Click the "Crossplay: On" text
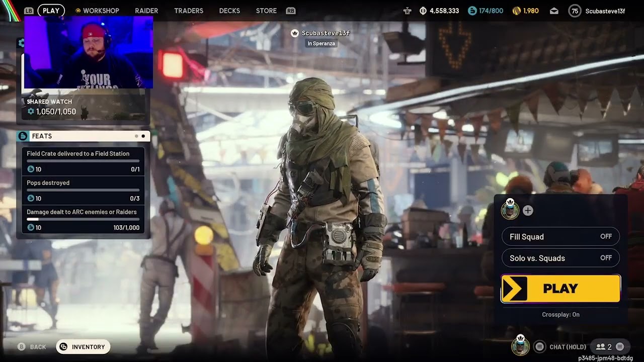The image size is (644, 362). pos(560,315)
